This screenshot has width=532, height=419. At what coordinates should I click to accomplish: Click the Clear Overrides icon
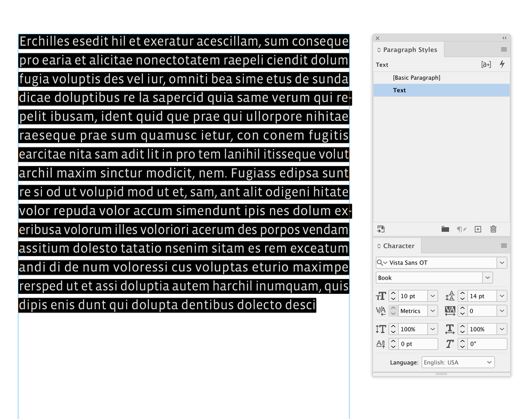pyautogui.click(x=461, y=229)
